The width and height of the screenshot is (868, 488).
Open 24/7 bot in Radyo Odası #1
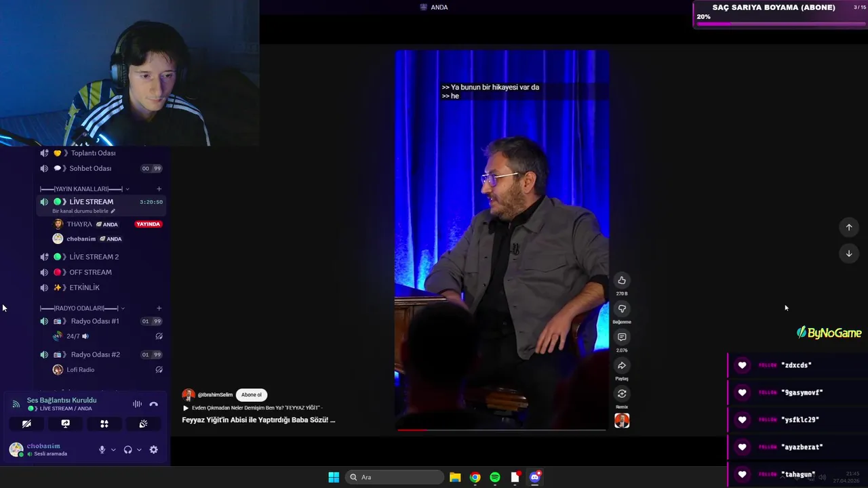click(73, 336)
